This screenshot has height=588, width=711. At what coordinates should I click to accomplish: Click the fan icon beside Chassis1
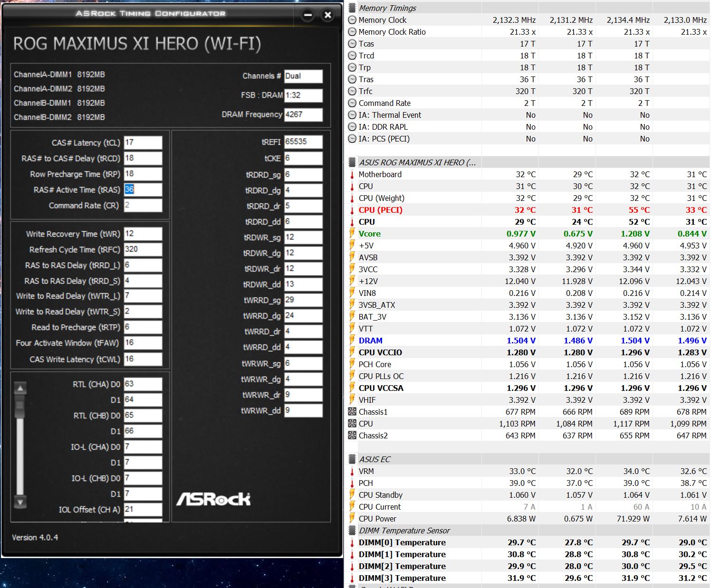click(x=352, y=412)
